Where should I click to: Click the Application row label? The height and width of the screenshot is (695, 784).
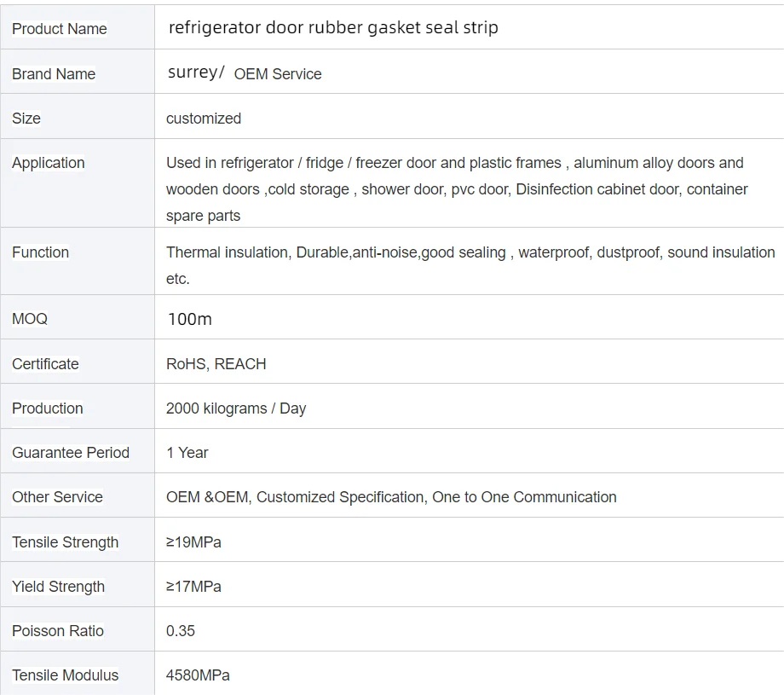[x=49, y=163]
